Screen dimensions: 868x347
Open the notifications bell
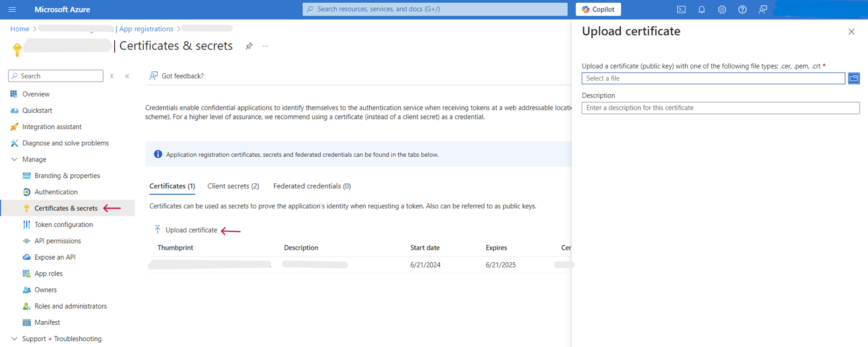701,9
